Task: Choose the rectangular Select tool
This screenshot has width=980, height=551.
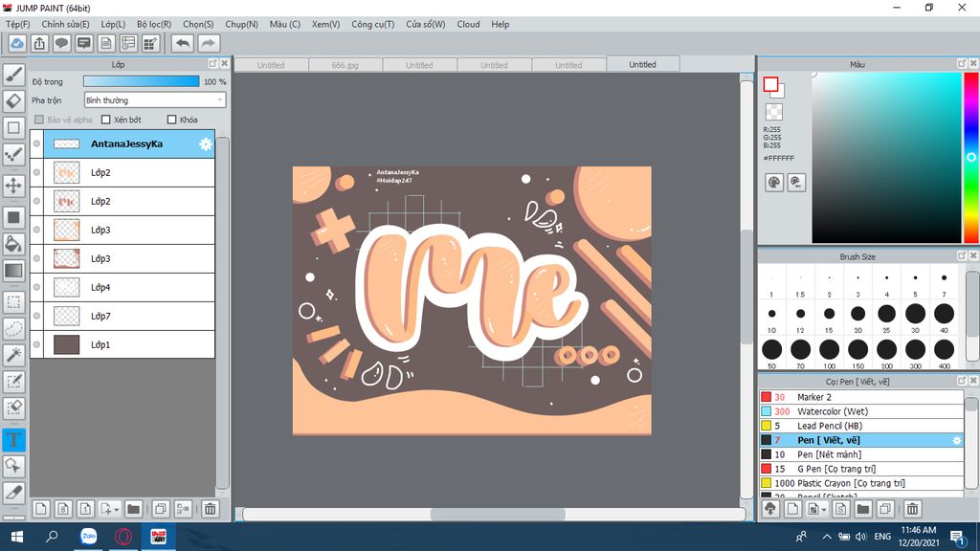Action: point(13,302)
